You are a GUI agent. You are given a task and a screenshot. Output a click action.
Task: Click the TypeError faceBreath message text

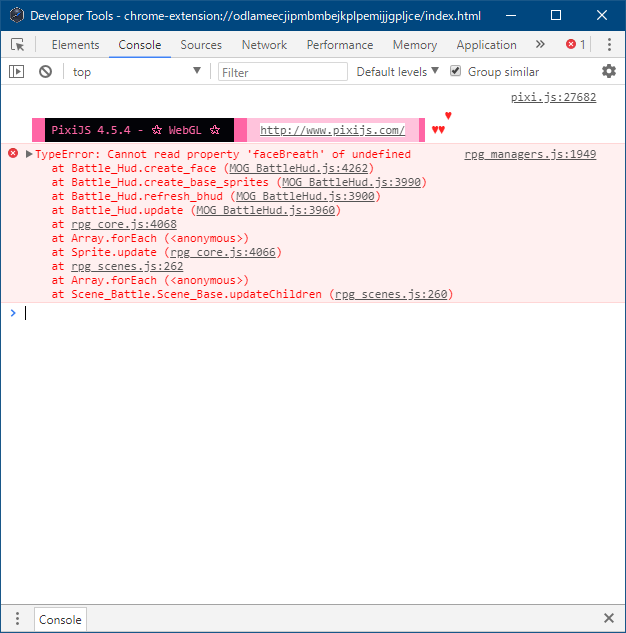[x=223, y=154]
